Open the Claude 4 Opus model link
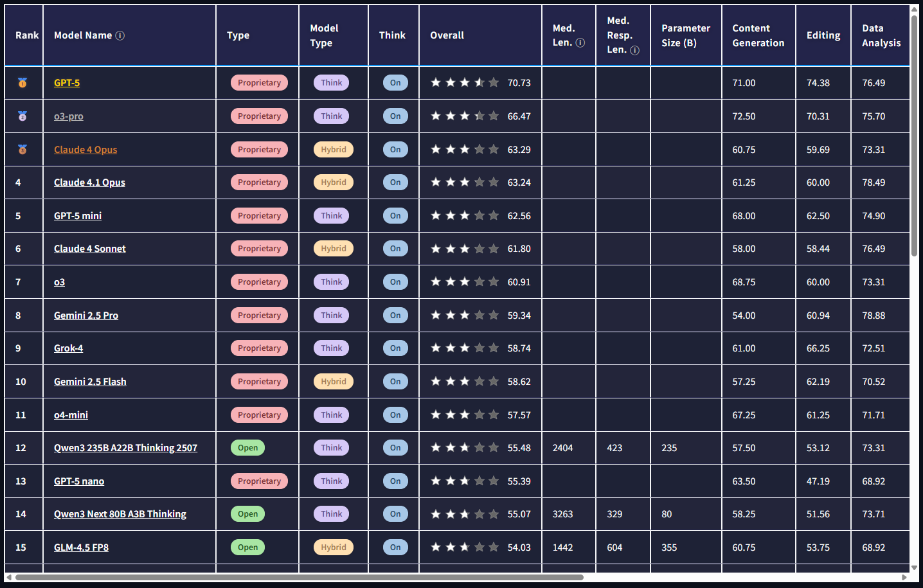The height and width of the screenshot is (588, 923). click(85, 150)
